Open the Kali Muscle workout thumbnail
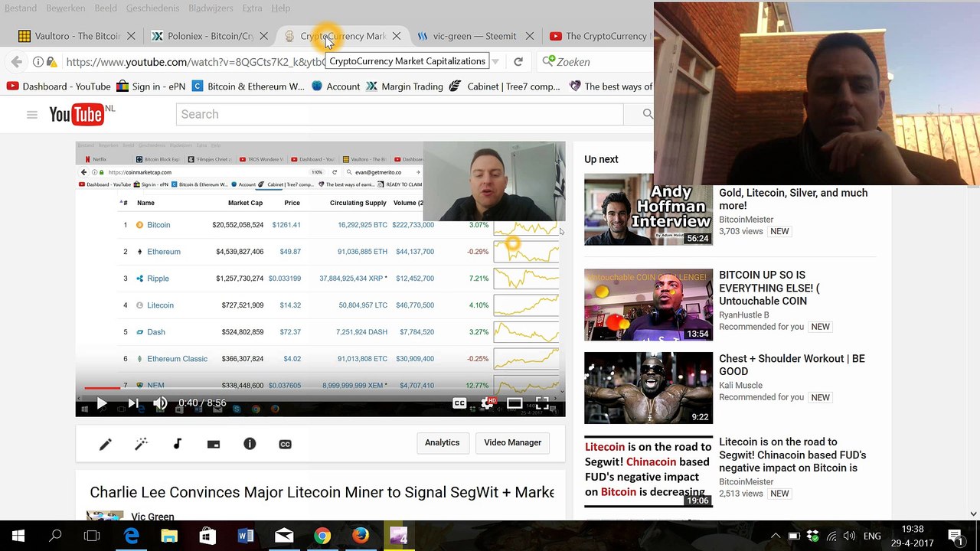The height and width of the screenshot is (551, 980). (x=648, y=388)
